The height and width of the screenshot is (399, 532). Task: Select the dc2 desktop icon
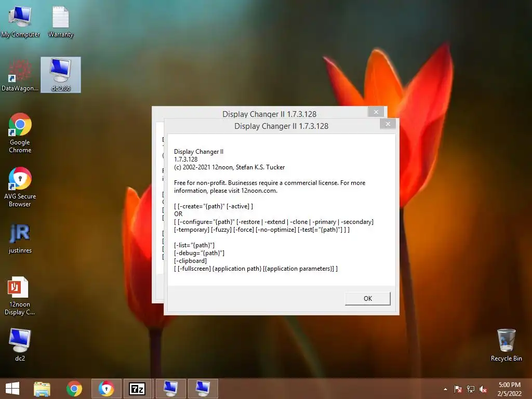click(20, 345)
